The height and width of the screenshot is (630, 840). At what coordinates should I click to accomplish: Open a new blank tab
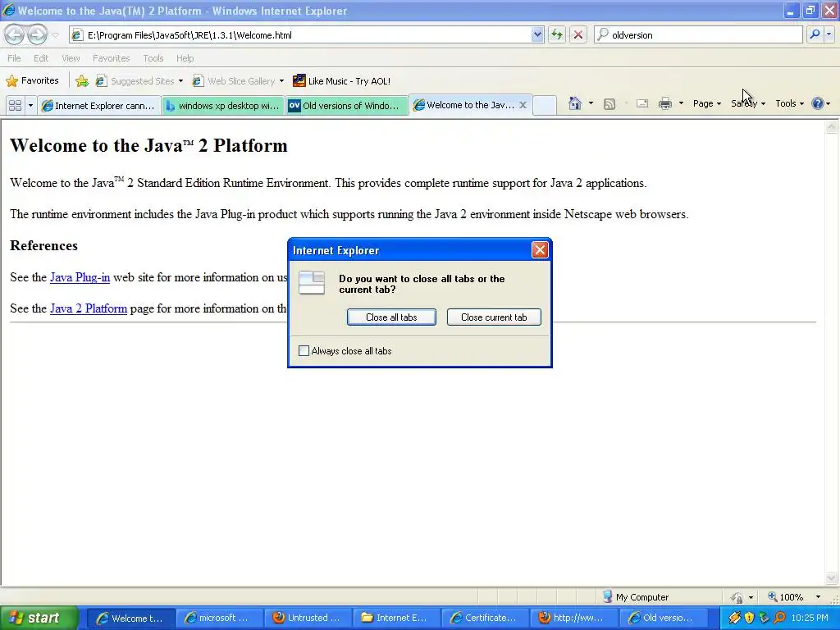545,105
